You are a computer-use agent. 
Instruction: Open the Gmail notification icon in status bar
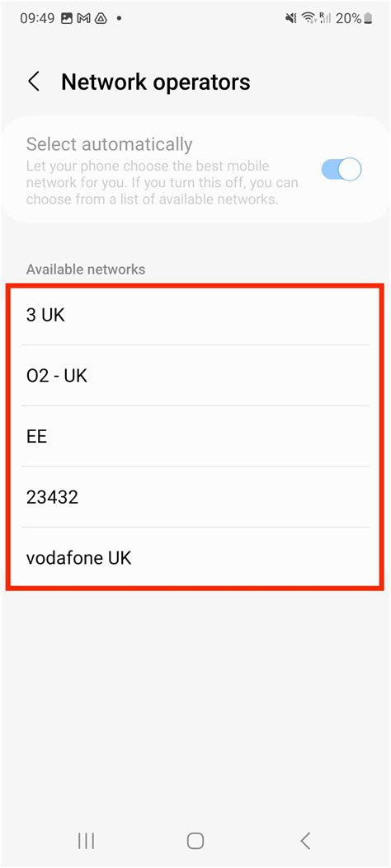(x=83, y=18)
